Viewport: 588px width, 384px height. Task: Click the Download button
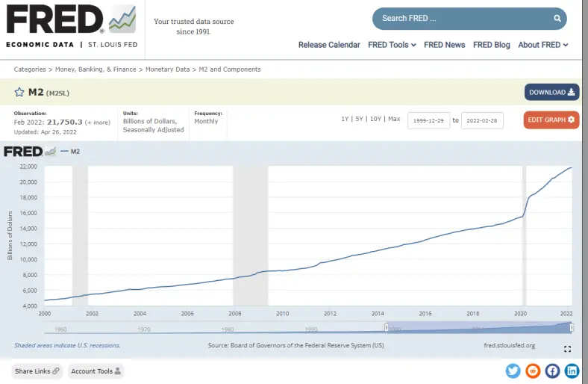point(551,92)
